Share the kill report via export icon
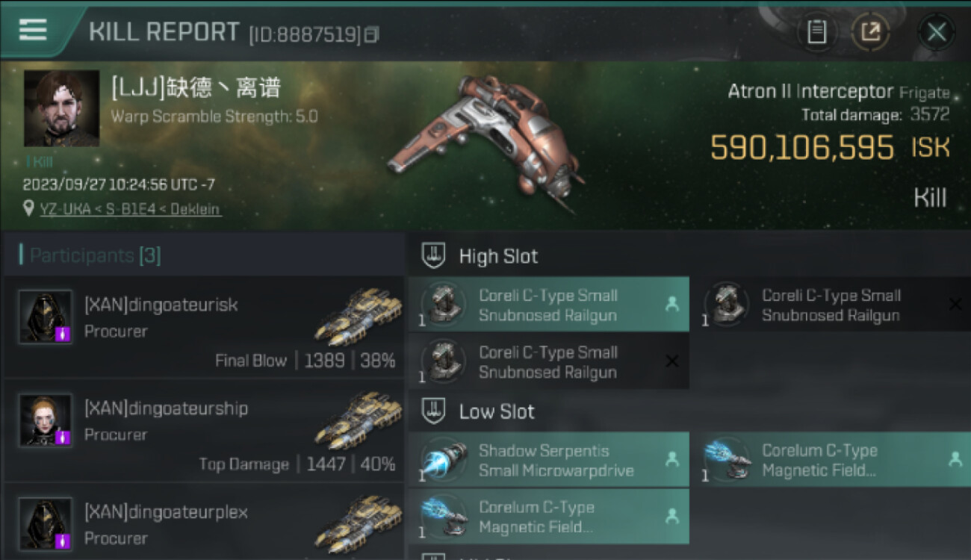This screenshot has height=560, width=971. (871, 32)
